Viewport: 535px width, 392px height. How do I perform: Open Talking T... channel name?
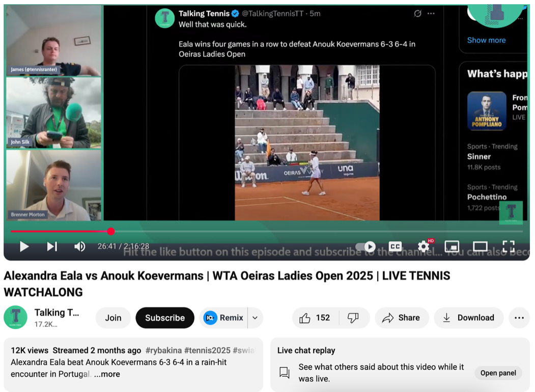pos(57,313)
